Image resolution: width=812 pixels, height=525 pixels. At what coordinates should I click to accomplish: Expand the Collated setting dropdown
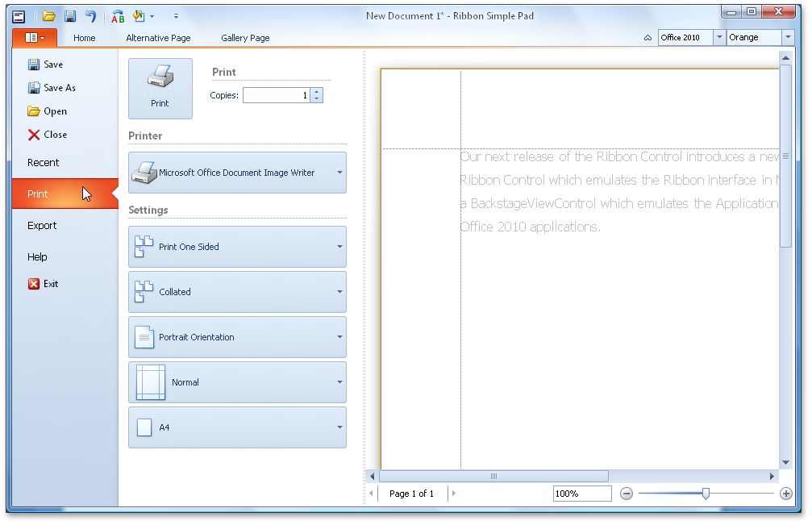[x=237, y=292]
